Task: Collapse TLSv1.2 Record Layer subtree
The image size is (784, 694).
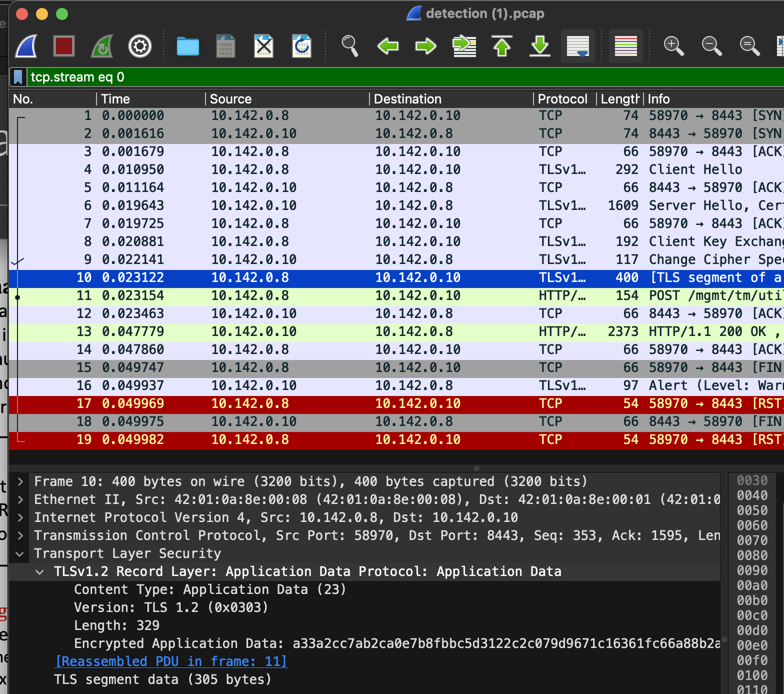Action: pyautogui.click(x=40, y=571)
